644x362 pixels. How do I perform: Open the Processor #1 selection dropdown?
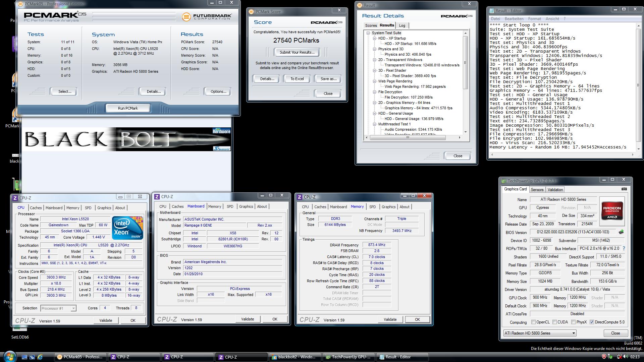coord(58,308)
